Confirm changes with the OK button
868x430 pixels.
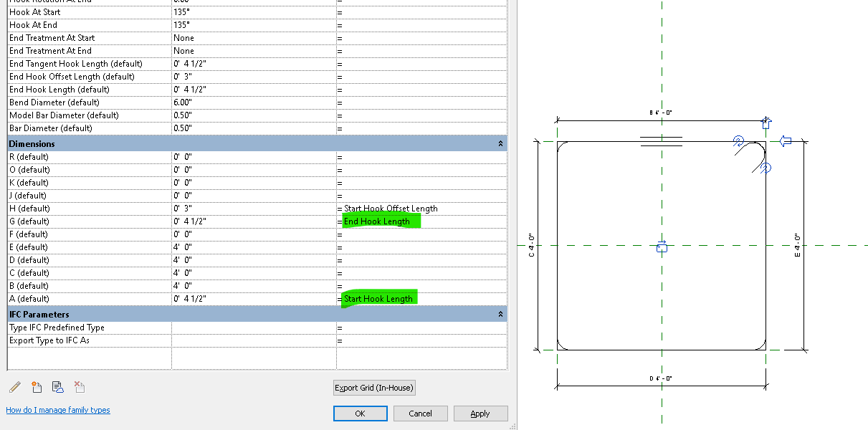coord(360,413)
